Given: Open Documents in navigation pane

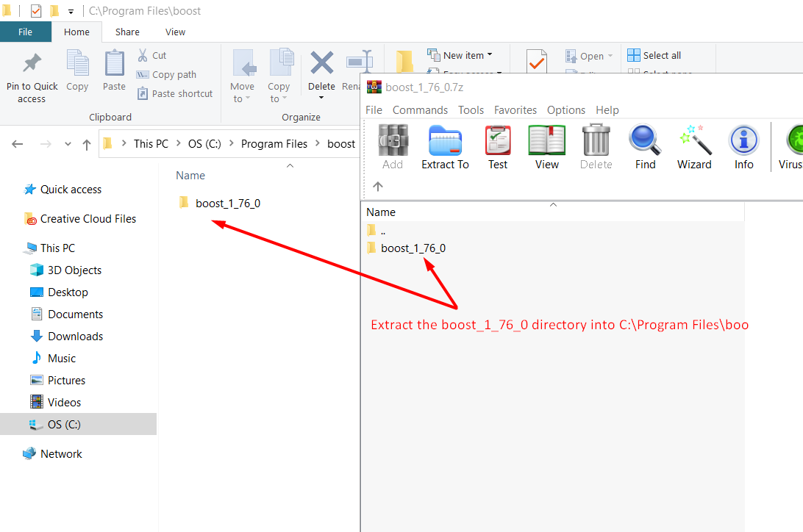Looking at the screenshot, I should click(x=67, y=314).
